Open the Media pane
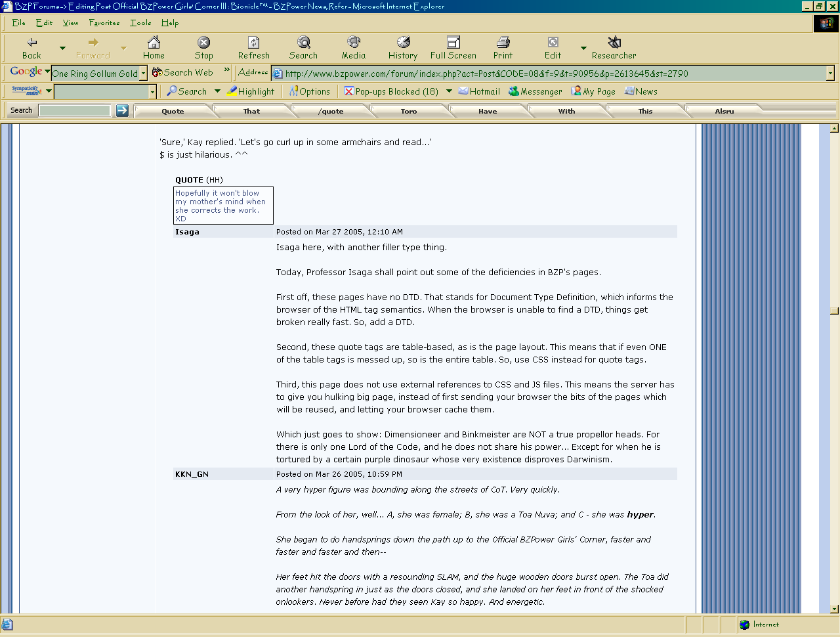840x637 pixels. click(x=354, y=43)
